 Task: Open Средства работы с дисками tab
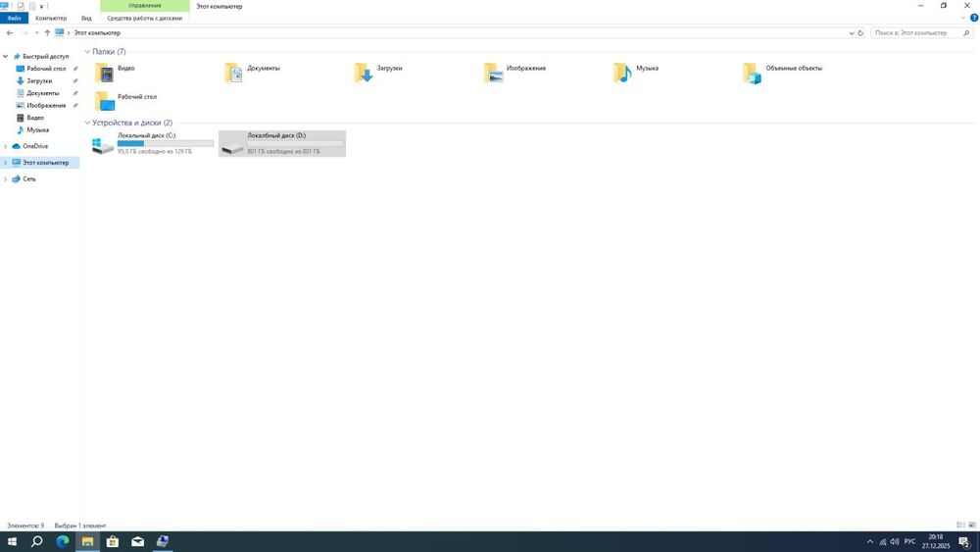pyautogui.click(x=144, y=18)
